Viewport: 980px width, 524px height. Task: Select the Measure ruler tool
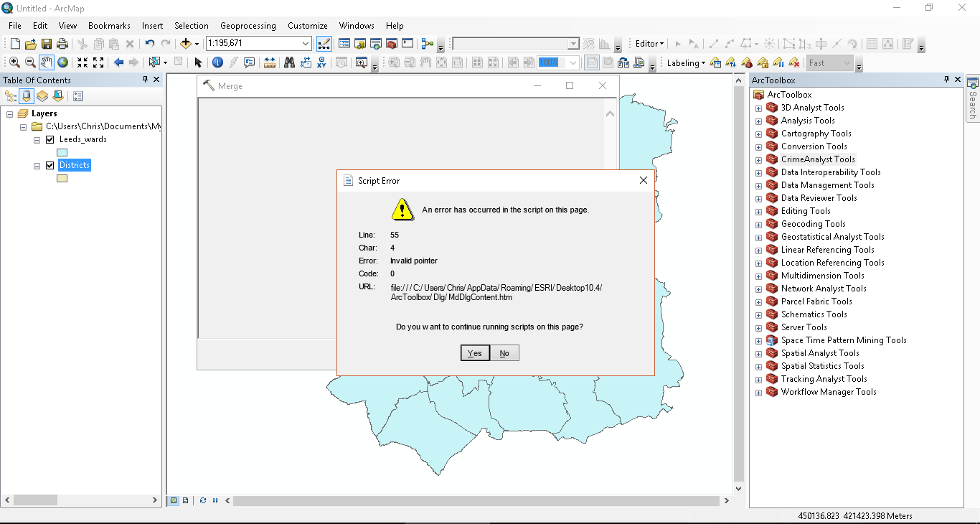coord(270,62)
